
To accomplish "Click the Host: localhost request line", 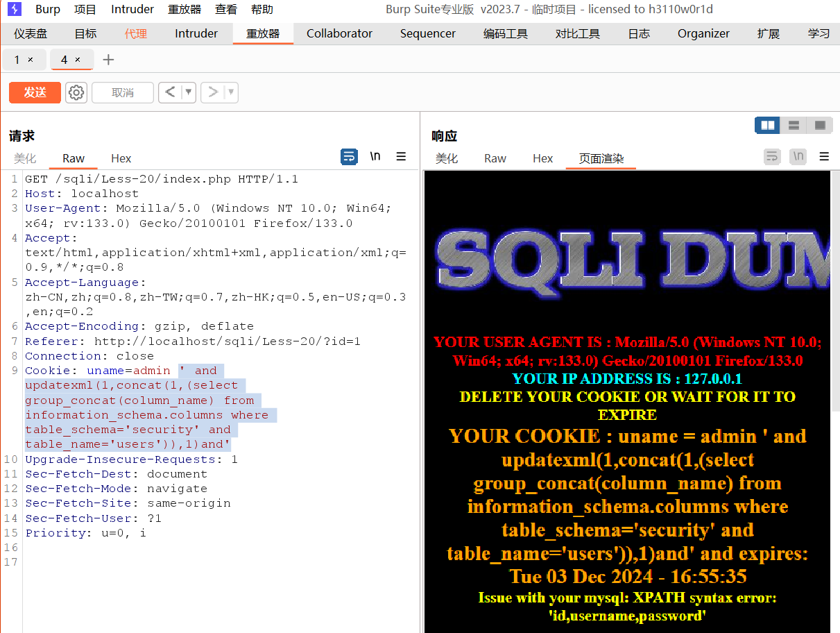I will coord(82,194).
